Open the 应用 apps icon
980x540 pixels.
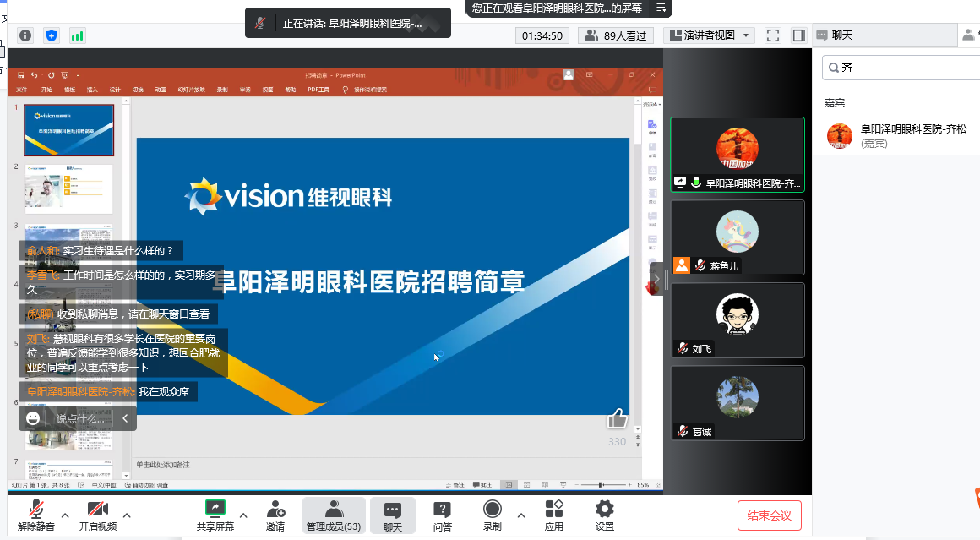point(553,509)
